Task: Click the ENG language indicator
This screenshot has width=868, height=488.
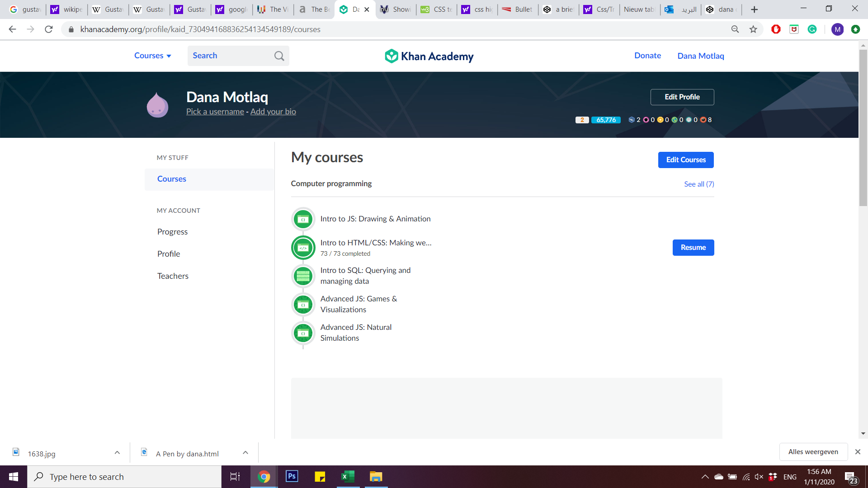Action: tap(790, 477)
